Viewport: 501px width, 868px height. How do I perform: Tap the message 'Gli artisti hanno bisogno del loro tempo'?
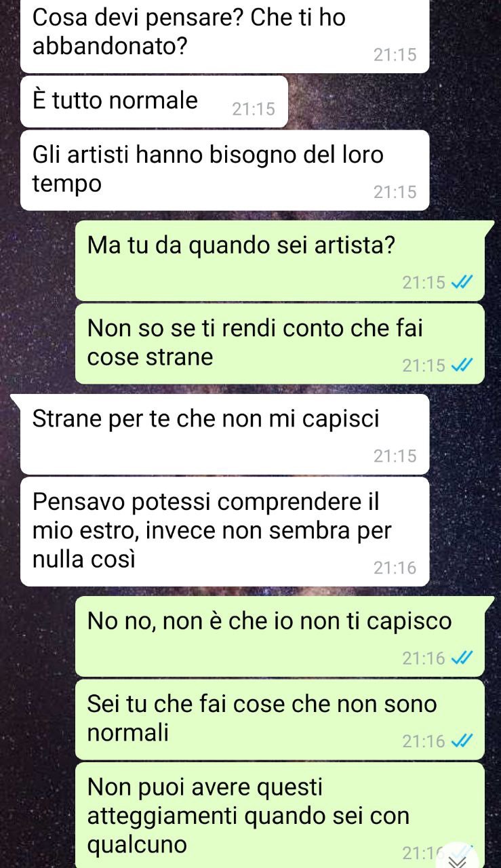(x=224, y=170)
